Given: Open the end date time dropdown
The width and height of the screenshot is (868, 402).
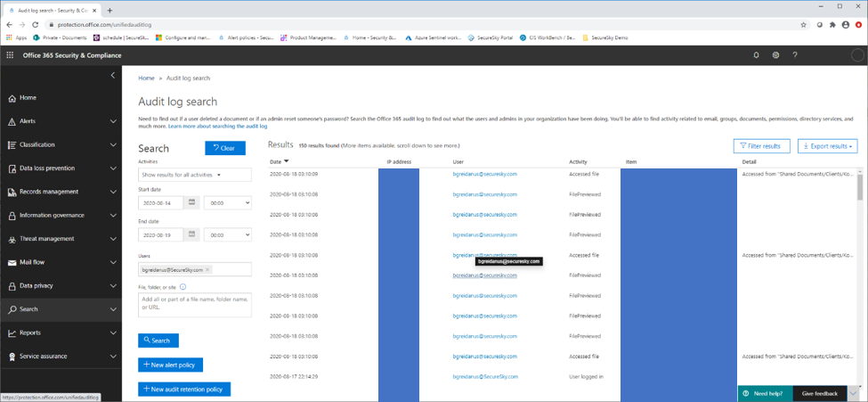Looking at the screenshot, I should 228,235.
